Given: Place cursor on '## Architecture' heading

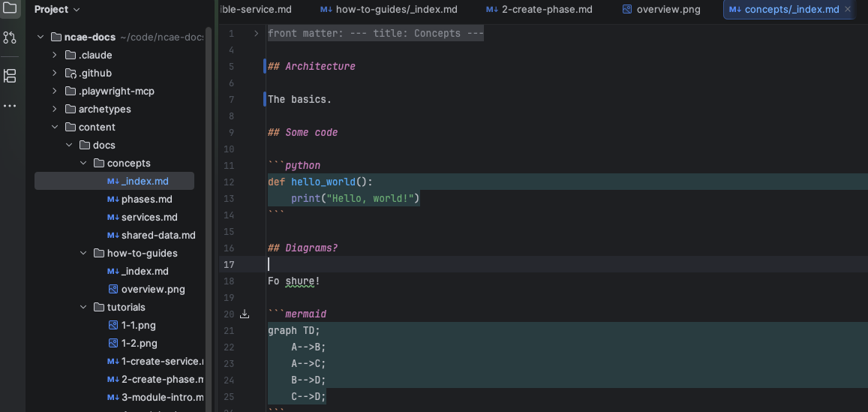Looking at the screenshot, I should 311,67.
